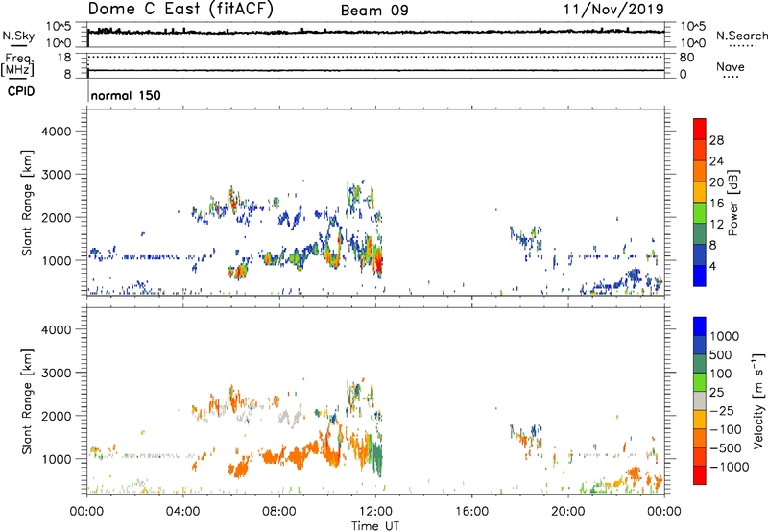Click the 'Nave' legend label
Viewport: 768px width, 532px height.
tap(731, 66)
